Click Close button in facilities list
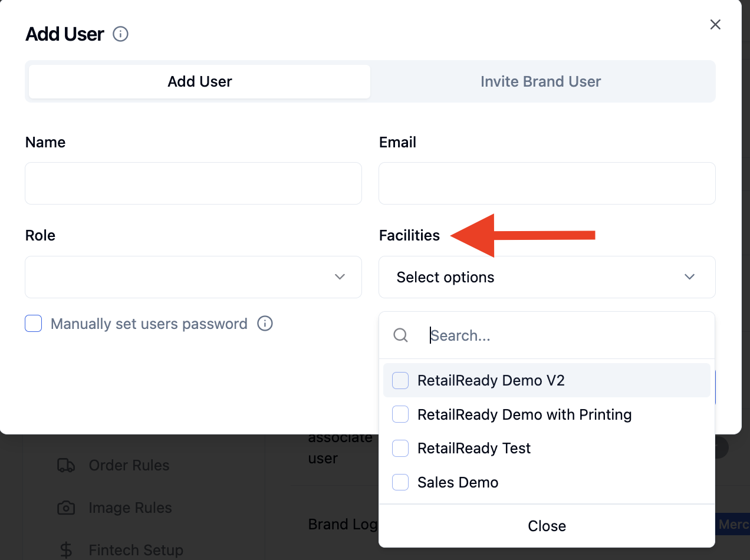This screenshot has height=560, width=750. (547, 526)
